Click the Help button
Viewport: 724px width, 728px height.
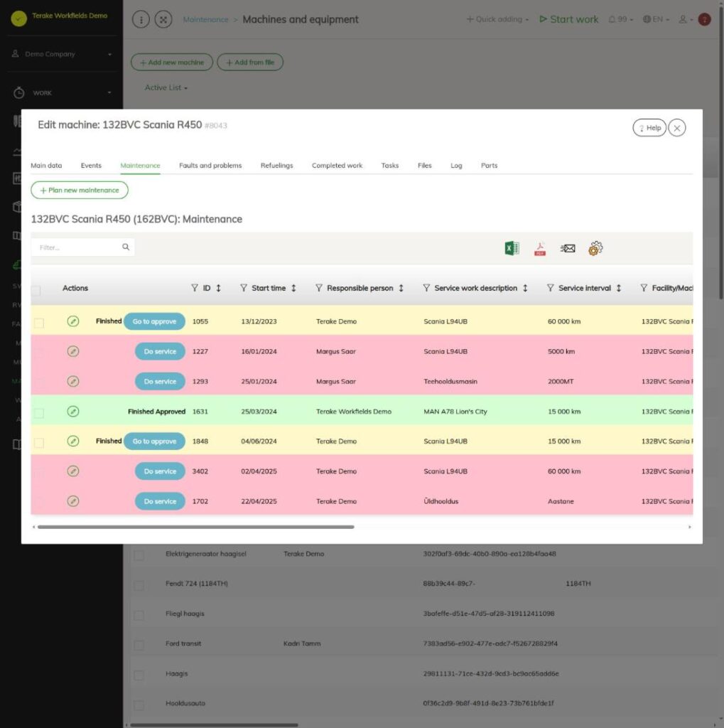pyautogui.click(x=649, y=128)
